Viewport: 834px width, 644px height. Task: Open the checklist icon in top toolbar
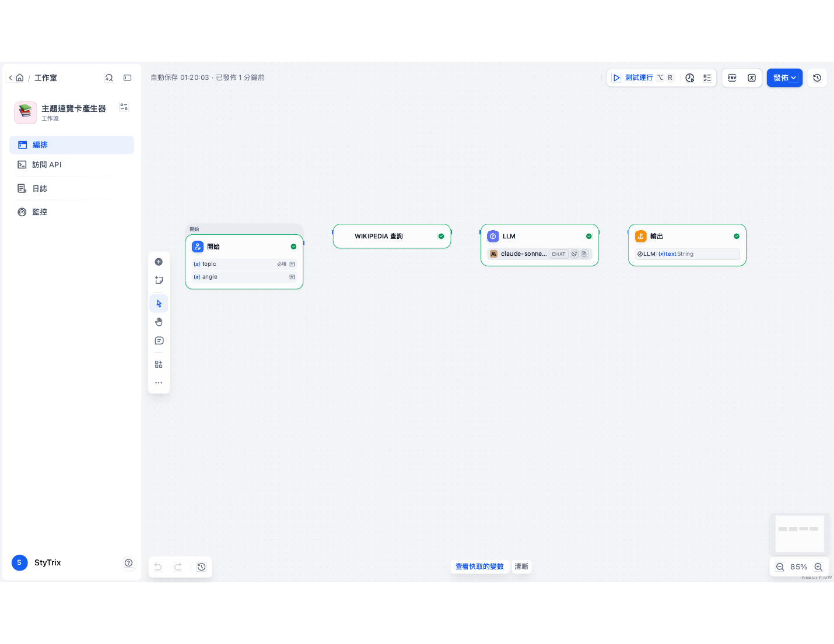[707, 78]
